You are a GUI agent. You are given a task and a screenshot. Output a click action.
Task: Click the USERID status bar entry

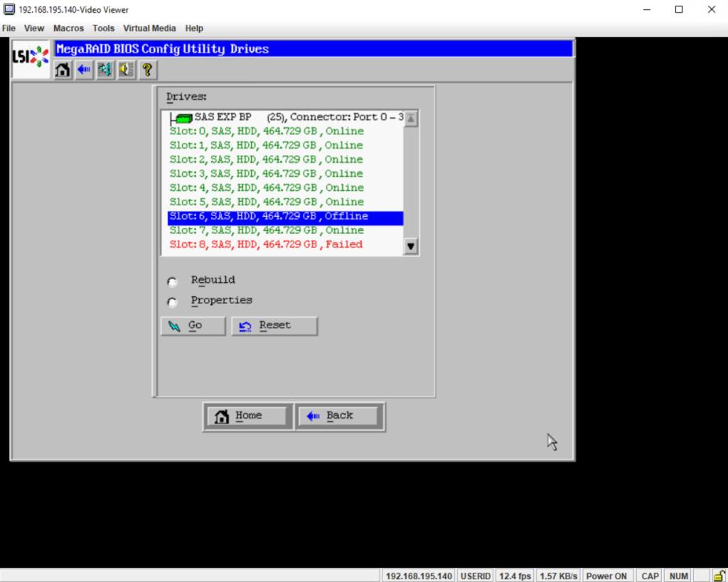476,576
